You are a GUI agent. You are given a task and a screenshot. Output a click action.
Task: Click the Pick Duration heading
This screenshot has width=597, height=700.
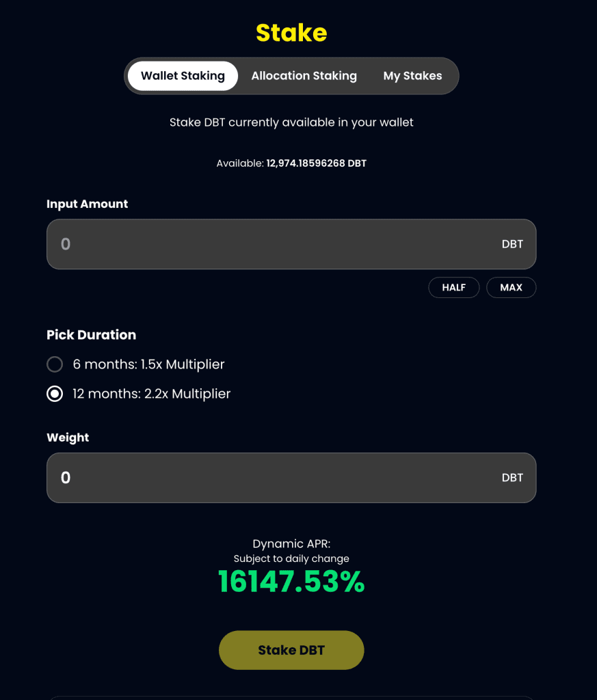click(91, 335)
